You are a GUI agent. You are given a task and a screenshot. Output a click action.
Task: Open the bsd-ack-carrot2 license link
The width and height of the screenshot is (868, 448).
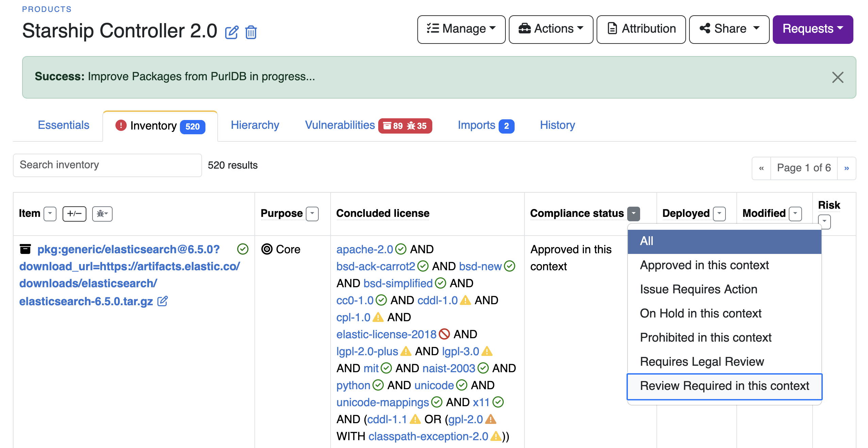pos(376,266)
